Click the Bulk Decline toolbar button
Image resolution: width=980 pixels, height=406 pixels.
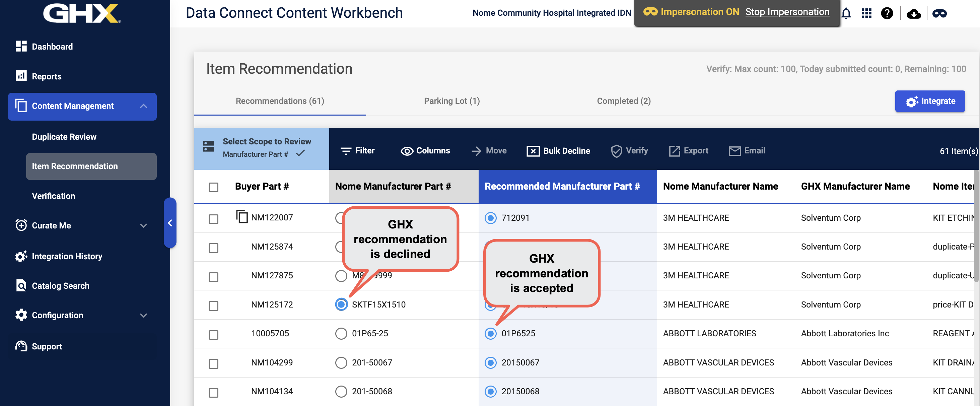(558, 151)
